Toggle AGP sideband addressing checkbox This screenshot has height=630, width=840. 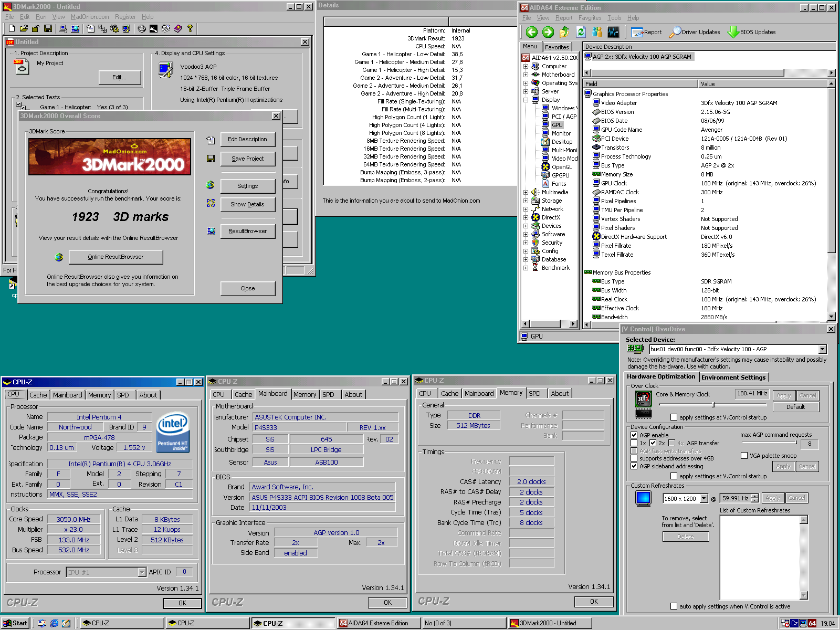coord(634,466)
